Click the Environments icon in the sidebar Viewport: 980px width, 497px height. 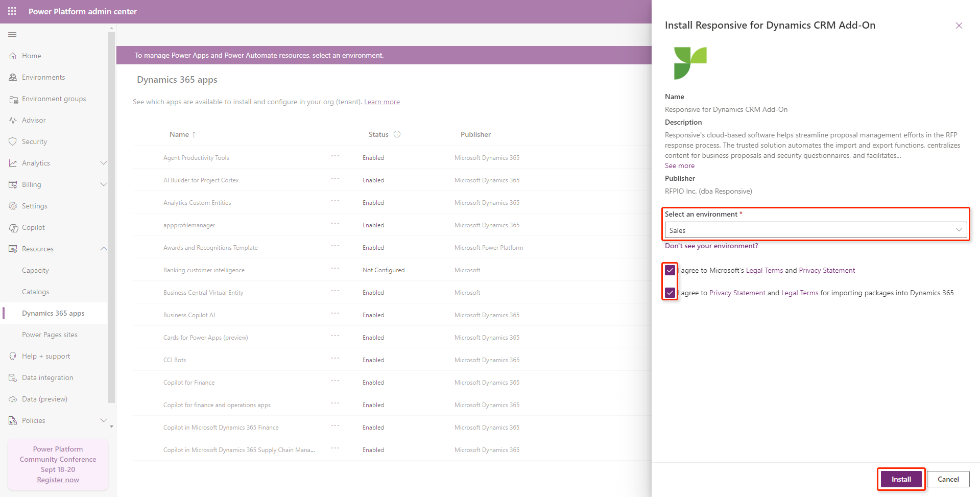click(x=13, y=77)
